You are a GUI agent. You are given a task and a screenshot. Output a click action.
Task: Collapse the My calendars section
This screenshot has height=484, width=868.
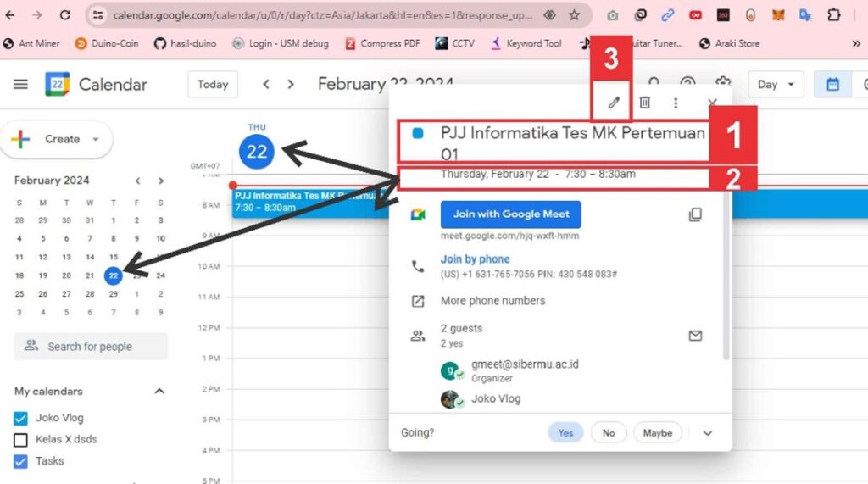click(x=159, y=391)
